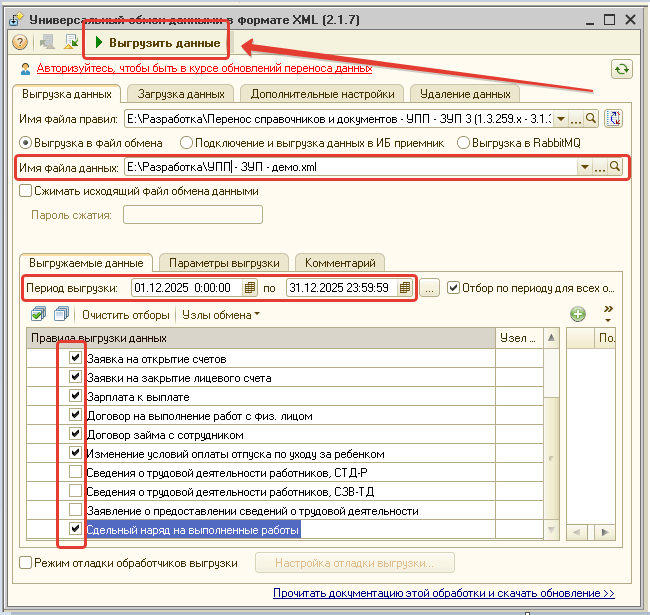Open the documentation and update download link
The image size is (650, 615).
point(443,594)
